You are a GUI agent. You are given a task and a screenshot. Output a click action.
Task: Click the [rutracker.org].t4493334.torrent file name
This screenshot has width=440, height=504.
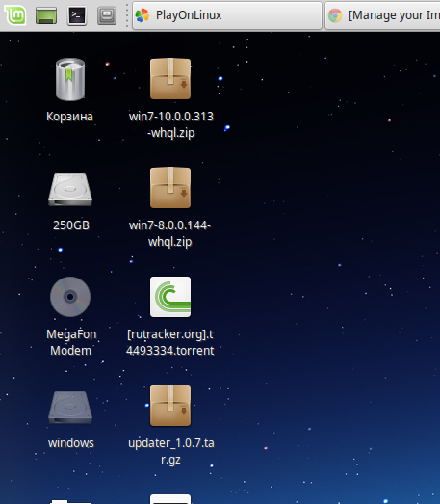coord(169,342)
